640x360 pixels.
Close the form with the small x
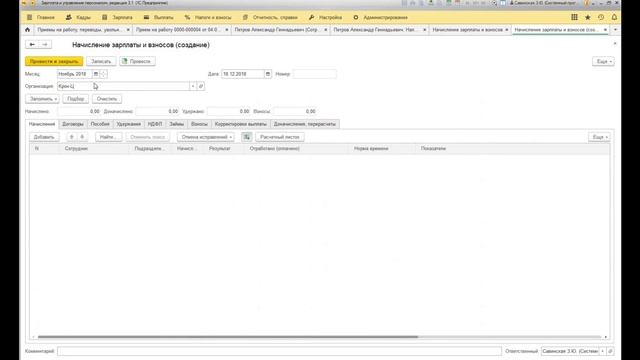[615, 43]
